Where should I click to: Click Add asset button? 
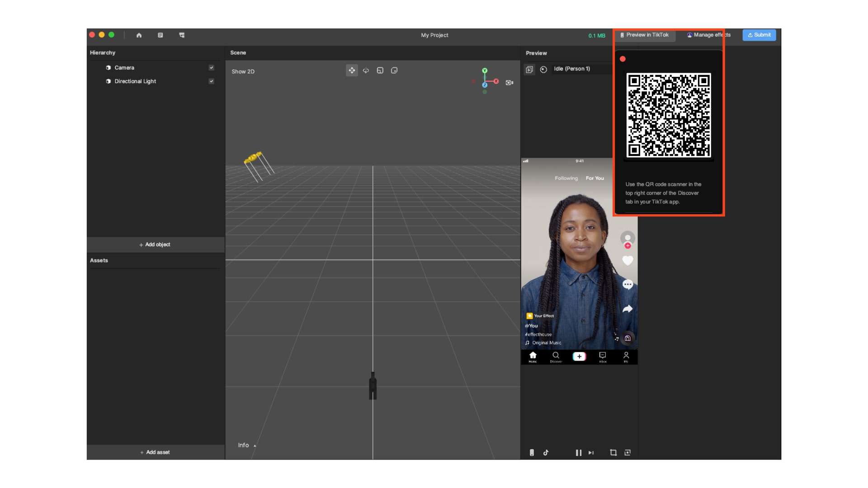(155, 452)
